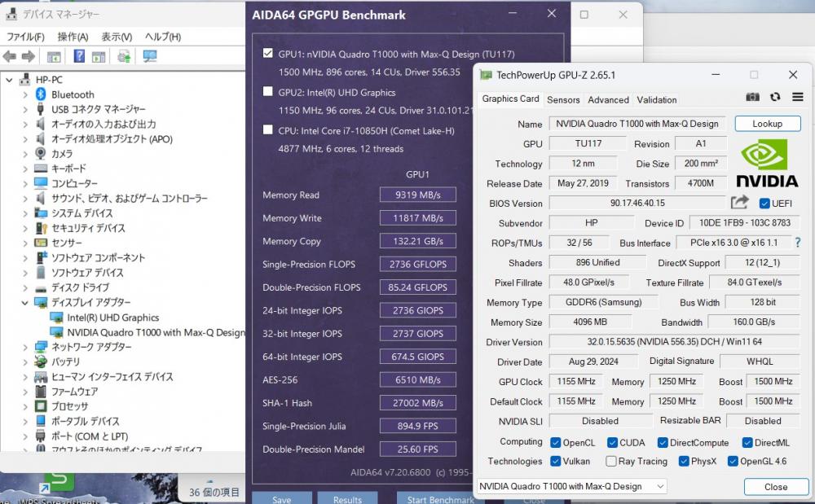Open the ファイル(F) menu

25,37
